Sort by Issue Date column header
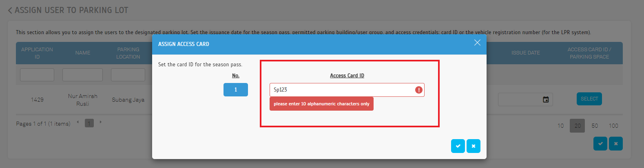The width and height of the screenshot is (644, 168). click(526, 53)
